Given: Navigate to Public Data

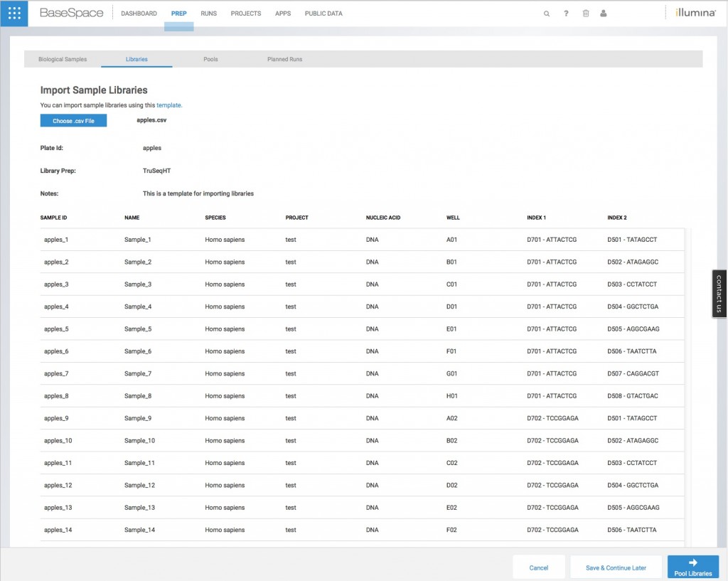Looking at the screenshot, I should [x=323, y=13].
